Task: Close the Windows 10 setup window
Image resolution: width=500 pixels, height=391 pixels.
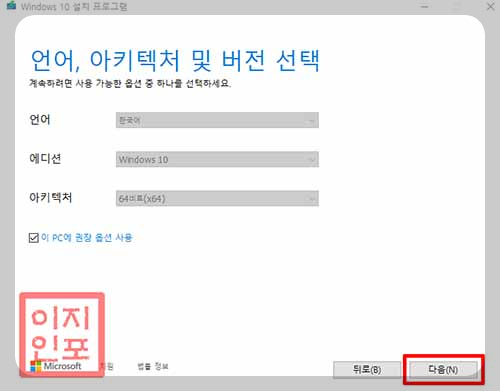Action: [491, 6]
